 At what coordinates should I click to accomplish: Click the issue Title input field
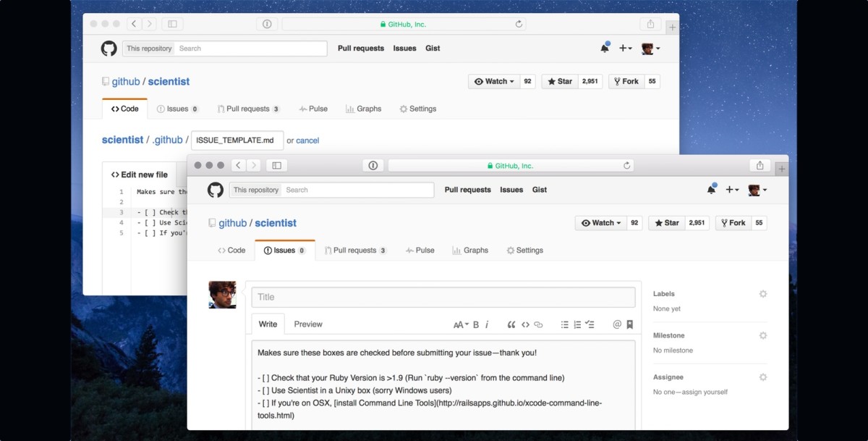coord(443,297)
